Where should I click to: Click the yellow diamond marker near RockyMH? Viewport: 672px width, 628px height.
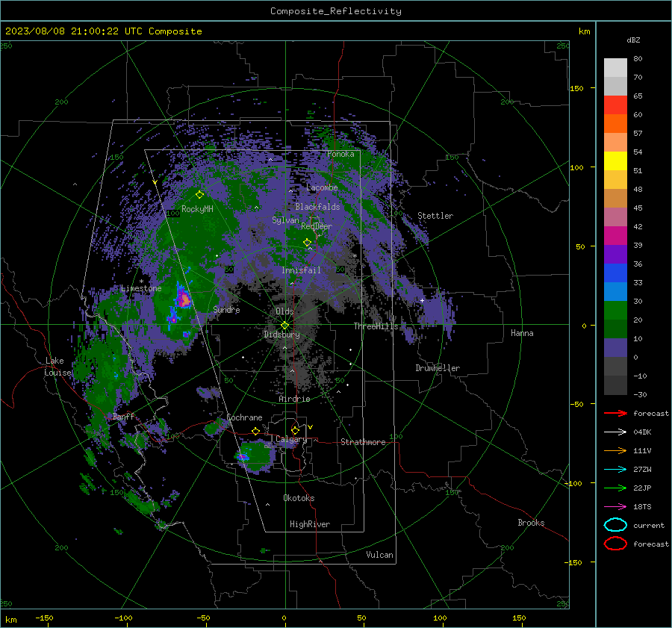(x=199, y=195)
